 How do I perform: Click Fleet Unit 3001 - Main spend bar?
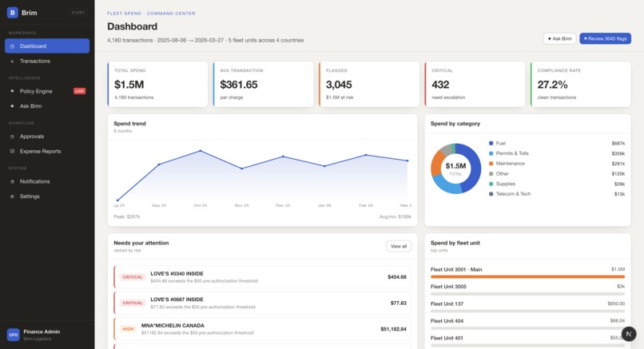pos(527,277)
